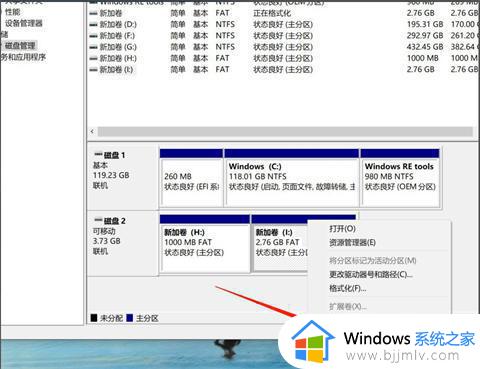This screenshot has width=480, height=369.
Task: Select the 新加卷 row being formatted (正在格式化)
Action: (x=283, y=13)
